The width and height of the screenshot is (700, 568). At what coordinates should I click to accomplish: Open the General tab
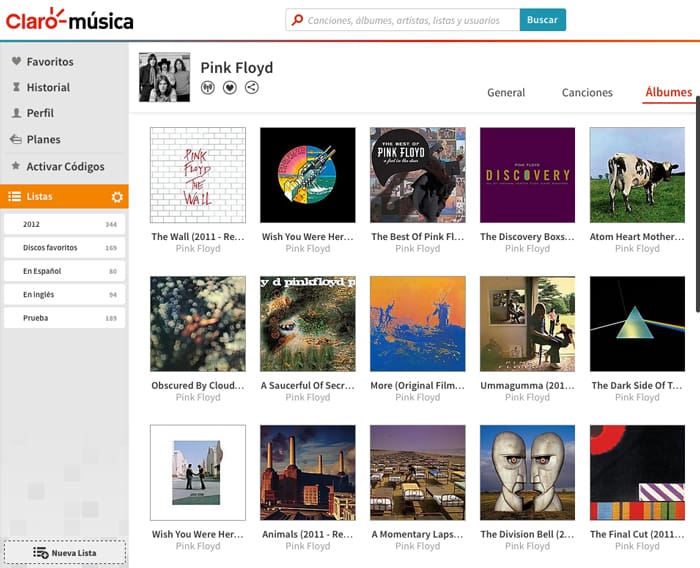[x=506, y=92]
